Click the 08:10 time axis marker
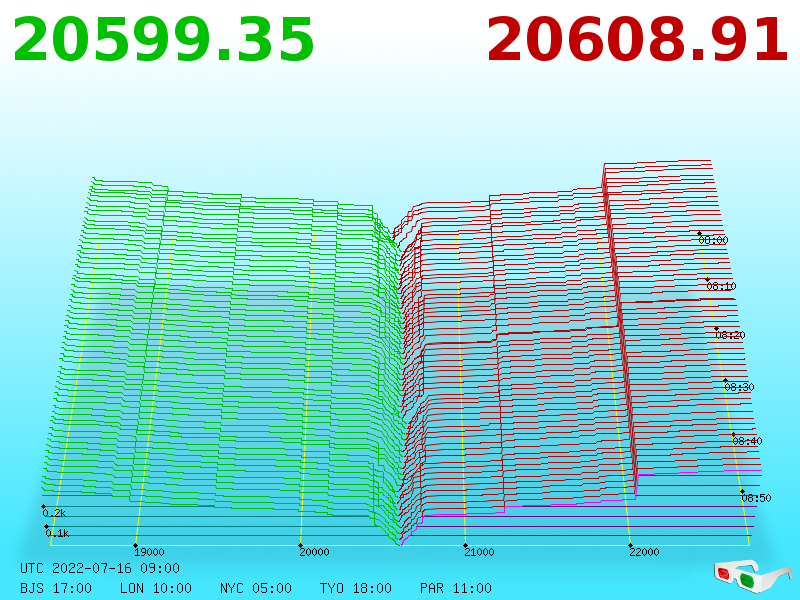Viewport: 800px width, 600px height. coord(721,286)
